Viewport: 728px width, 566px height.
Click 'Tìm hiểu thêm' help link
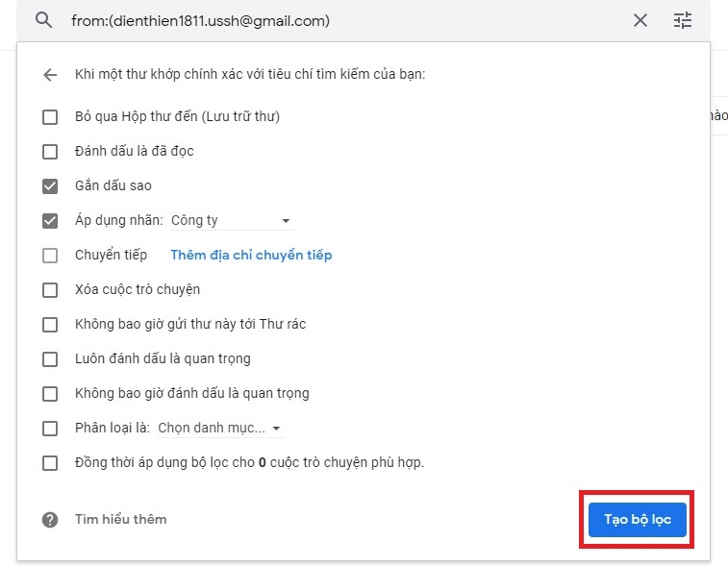(121, 519)
